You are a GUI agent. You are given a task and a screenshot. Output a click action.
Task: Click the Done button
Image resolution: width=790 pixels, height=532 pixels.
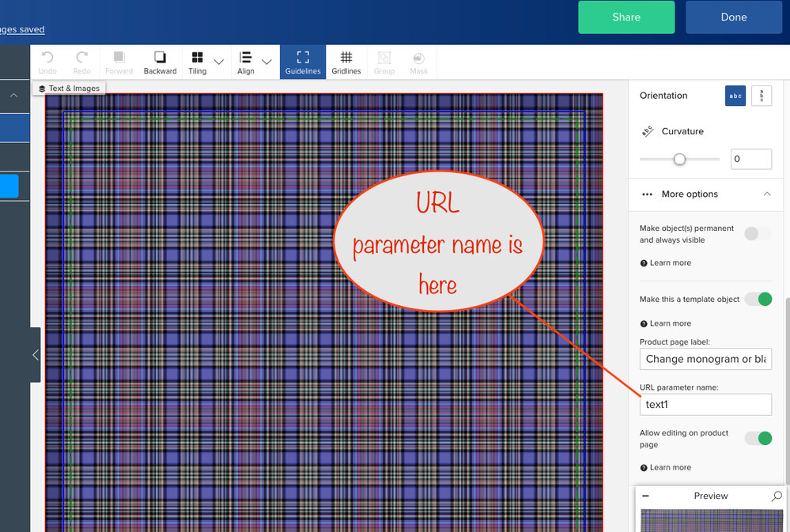coord(734,17)
